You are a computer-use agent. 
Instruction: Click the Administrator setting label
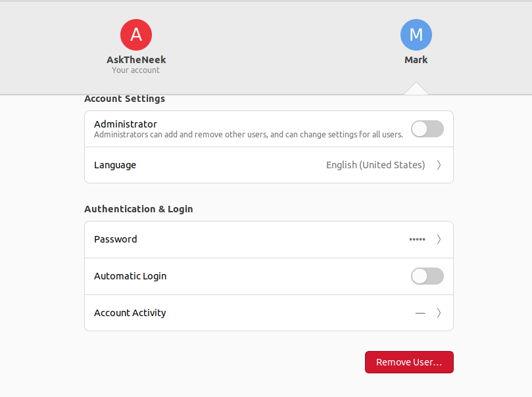click(x=126, y=124)
